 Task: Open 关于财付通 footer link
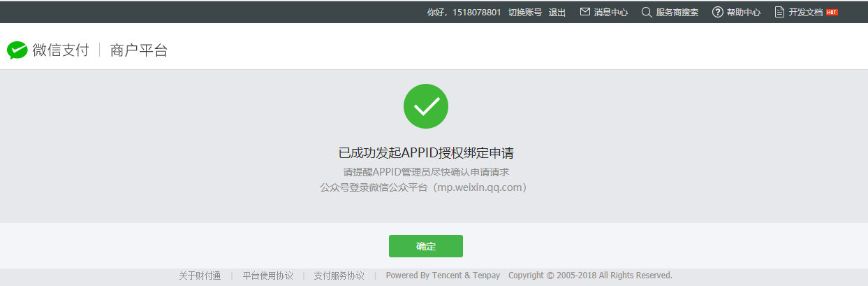[x=200, y=276]
